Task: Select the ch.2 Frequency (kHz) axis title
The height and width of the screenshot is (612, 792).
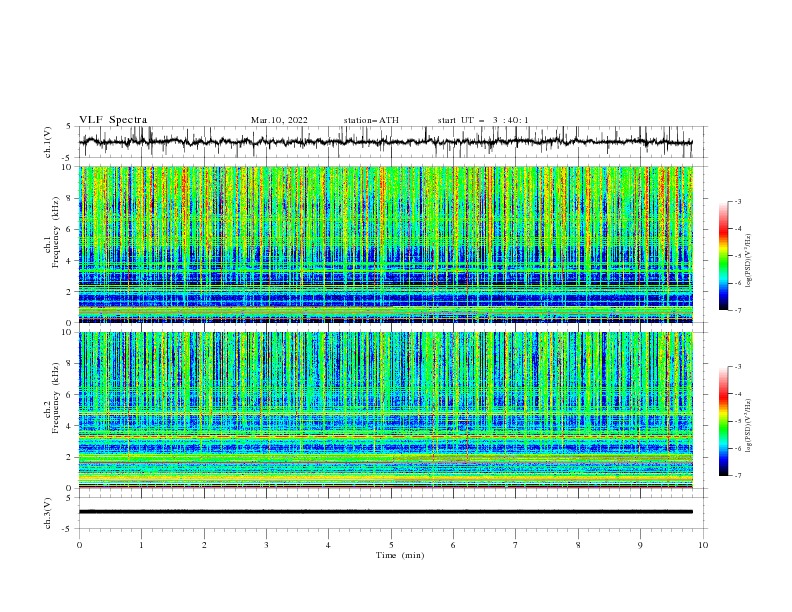Action: click(53, 398)
